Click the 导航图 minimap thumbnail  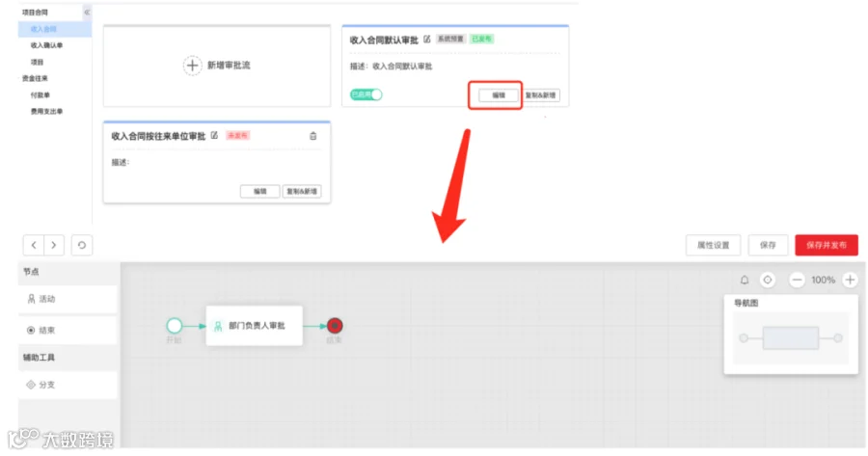(791, 338)
